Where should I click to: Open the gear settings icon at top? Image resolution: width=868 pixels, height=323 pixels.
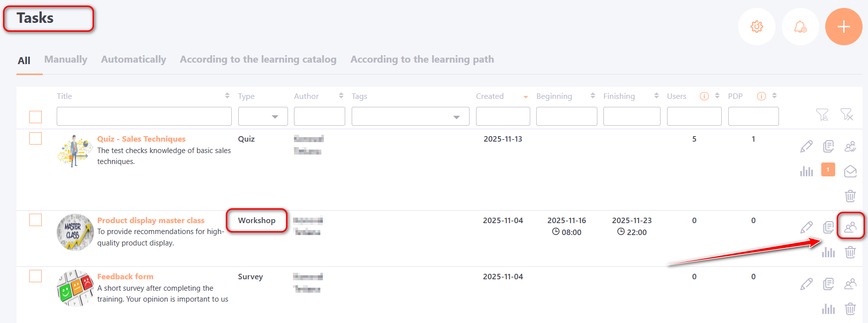(757, 27)
